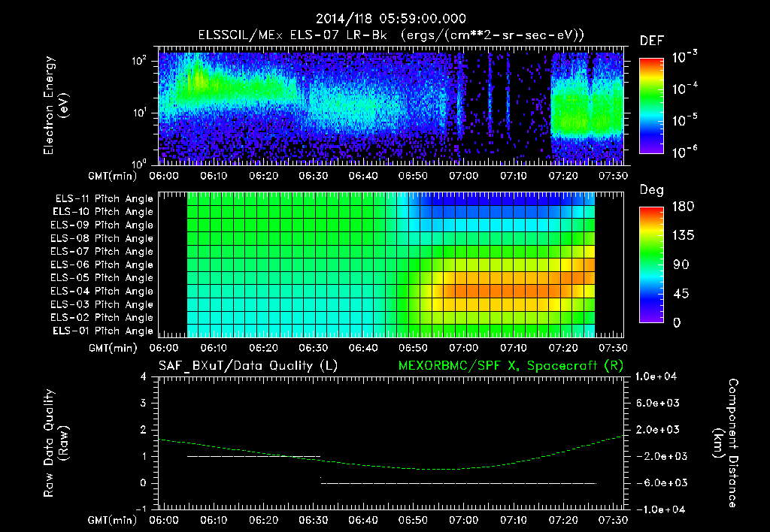Click the 10^2 tick on electron energy axis
The image size is (770, 532).
point(139,60)
